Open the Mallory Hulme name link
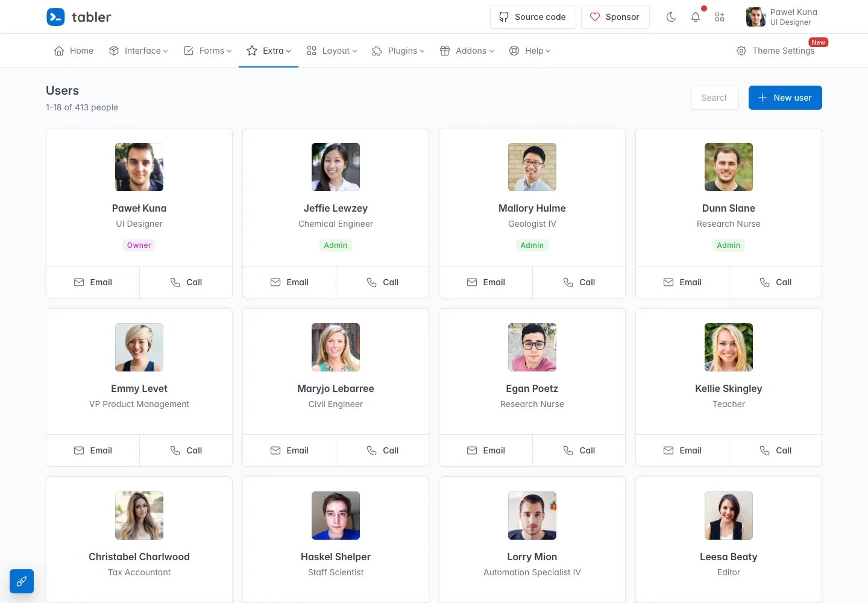Screen dimensions: 868x603 (532, 208)
